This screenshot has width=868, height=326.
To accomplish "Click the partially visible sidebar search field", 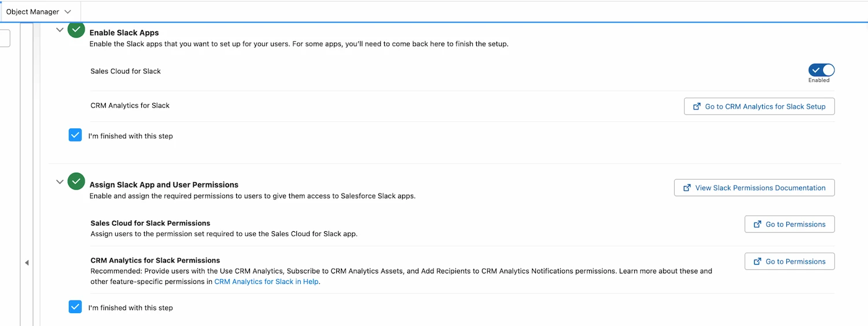I will point(5,38).
